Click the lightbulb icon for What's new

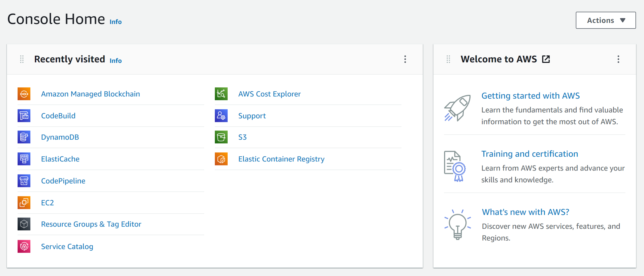(458, 225)
